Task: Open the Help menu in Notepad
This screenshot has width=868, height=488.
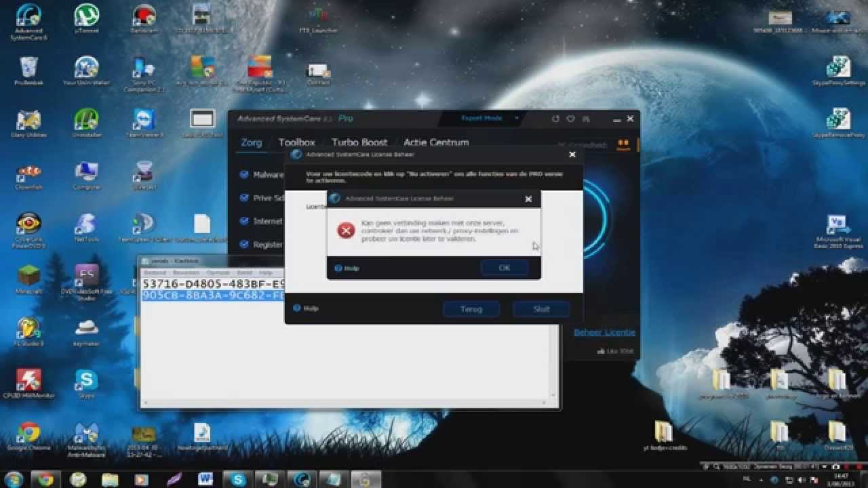Action: [x=266, y=272]
